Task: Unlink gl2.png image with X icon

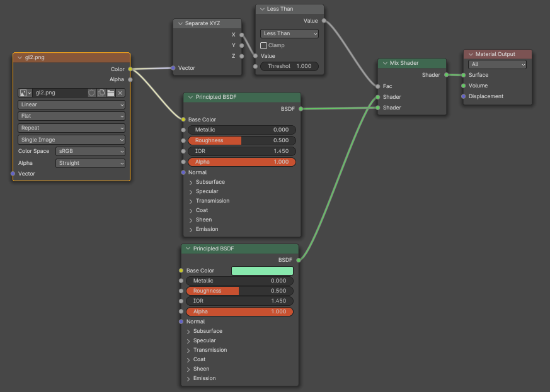Action: (x=120, y=93)
